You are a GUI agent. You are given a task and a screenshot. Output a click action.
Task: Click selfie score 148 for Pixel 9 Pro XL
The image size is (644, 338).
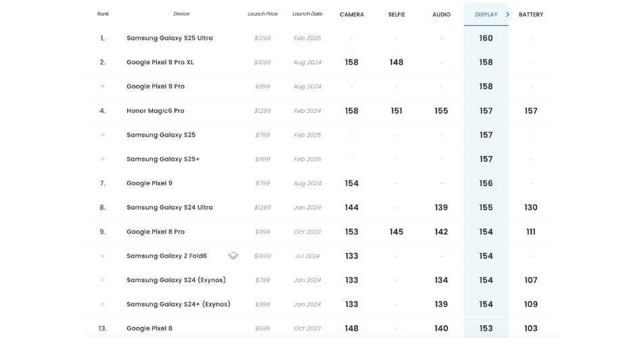tap(396, 62)
